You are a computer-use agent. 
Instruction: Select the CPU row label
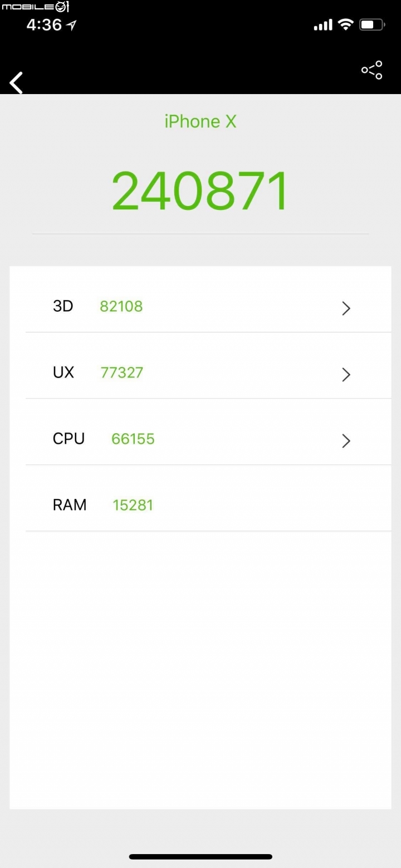69,439
